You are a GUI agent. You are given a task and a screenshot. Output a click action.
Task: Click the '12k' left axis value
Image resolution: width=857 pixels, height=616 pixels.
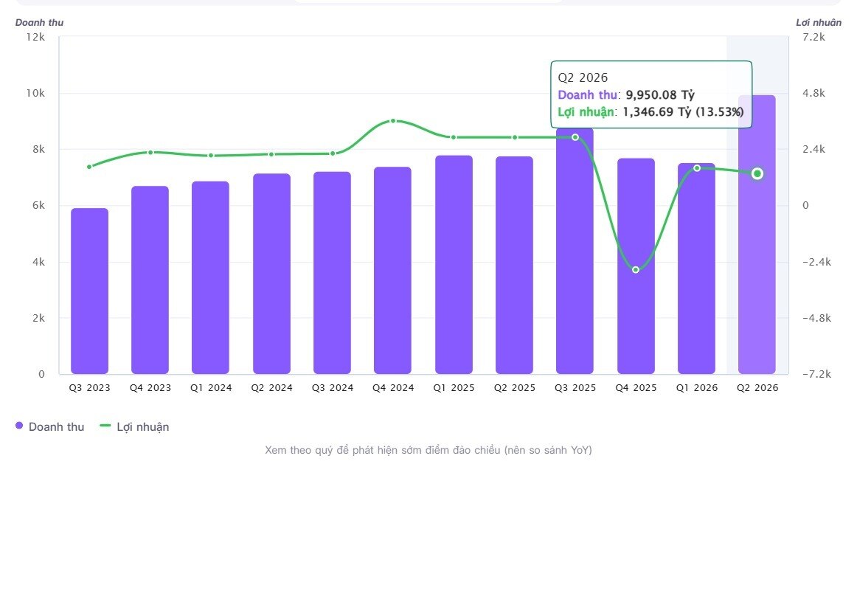(35, 37)
